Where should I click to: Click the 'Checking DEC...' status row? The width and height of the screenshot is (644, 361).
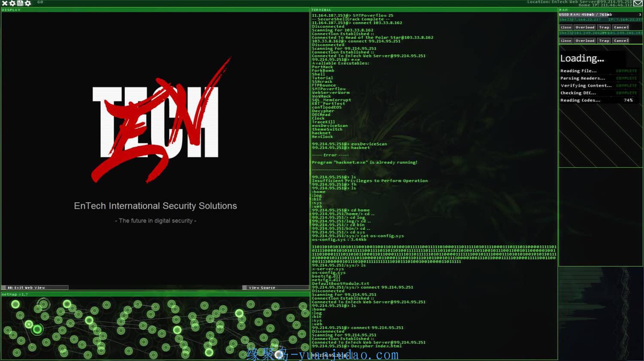[598, 93]
